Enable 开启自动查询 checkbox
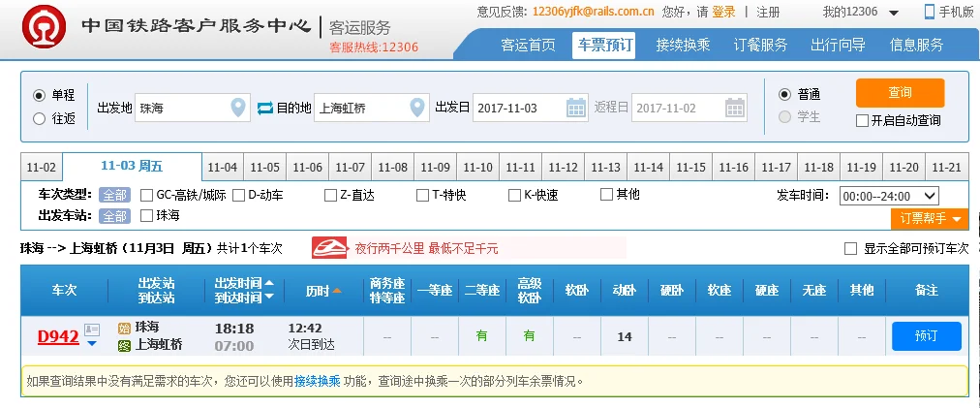The width and height of the screenshot is (980, 408). pyautogui.click(x=862, y=121)
